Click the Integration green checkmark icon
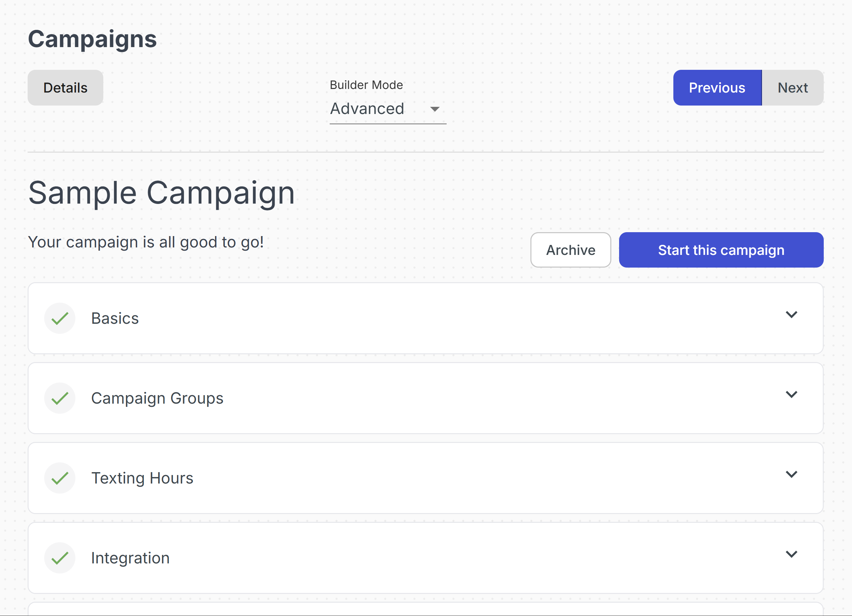The height and width of the screenshot is (616, 852). point(60,558)
